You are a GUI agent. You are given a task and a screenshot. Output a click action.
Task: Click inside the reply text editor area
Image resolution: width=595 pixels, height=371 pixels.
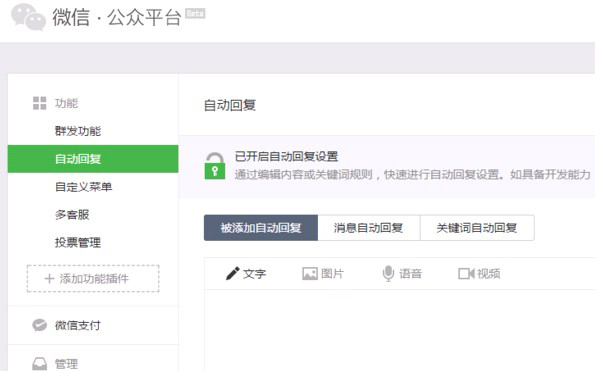pyautogui.click(x=400, y=330)
